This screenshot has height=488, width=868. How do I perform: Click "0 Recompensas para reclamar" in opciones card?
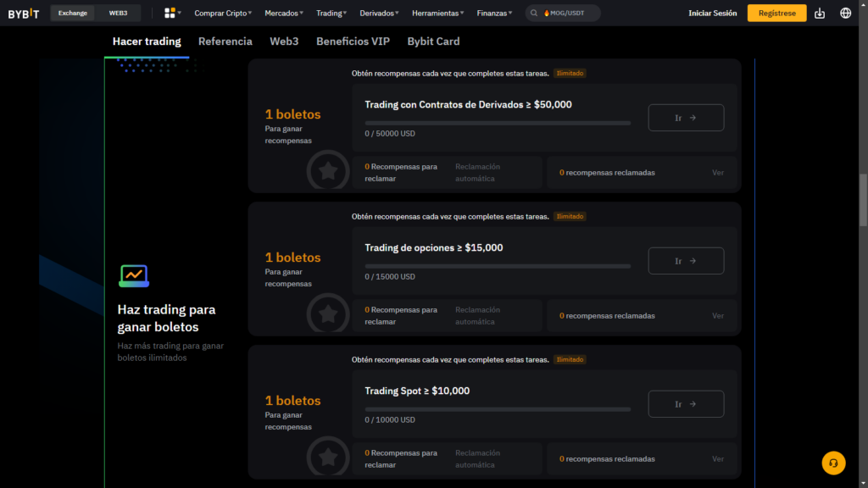point(401,316)
